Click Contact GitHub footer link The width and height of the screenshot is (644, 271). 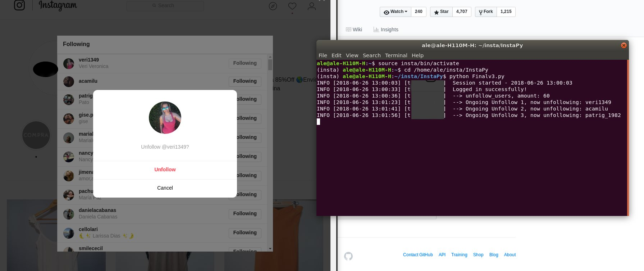418,255
